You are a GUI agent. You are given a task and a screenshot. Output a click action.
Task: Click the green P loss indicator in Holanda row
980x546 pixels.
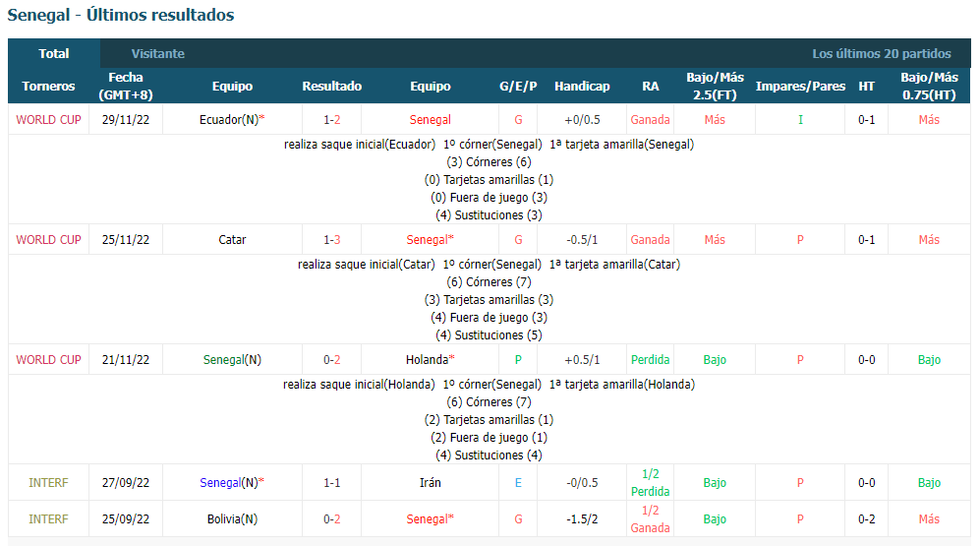518,360
